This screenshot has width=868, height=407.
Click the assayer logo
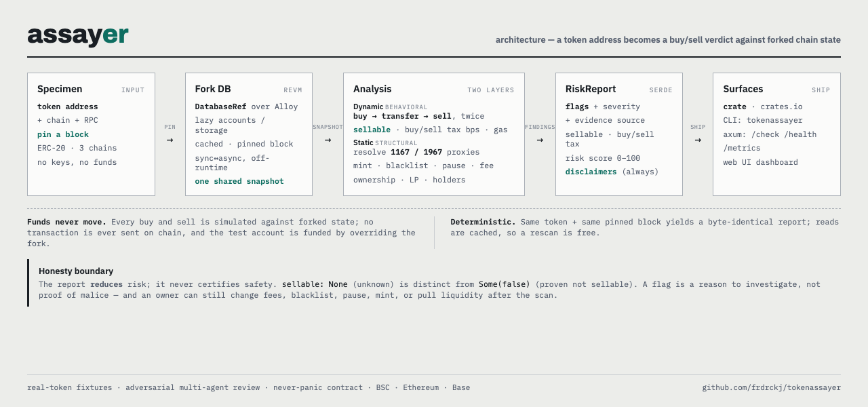(x=78, y=35)
